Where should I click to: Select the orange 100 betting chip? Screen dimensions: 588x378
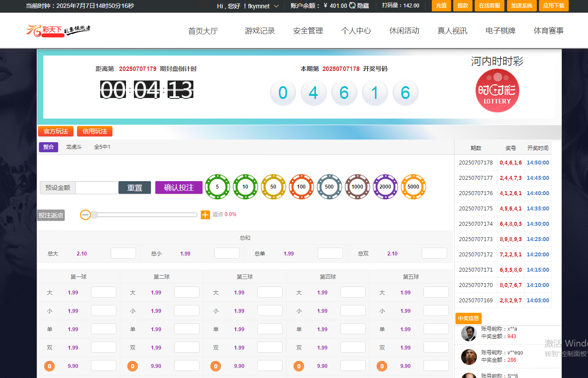(301, 187)
